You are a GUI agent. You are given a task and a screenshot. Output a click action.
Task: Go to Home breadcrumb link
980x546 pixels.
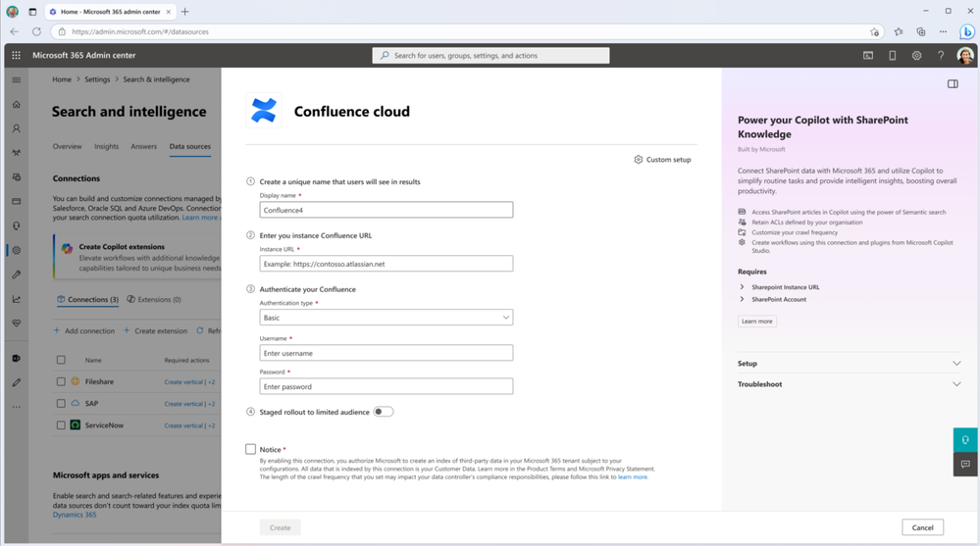[x=61, y=79]
